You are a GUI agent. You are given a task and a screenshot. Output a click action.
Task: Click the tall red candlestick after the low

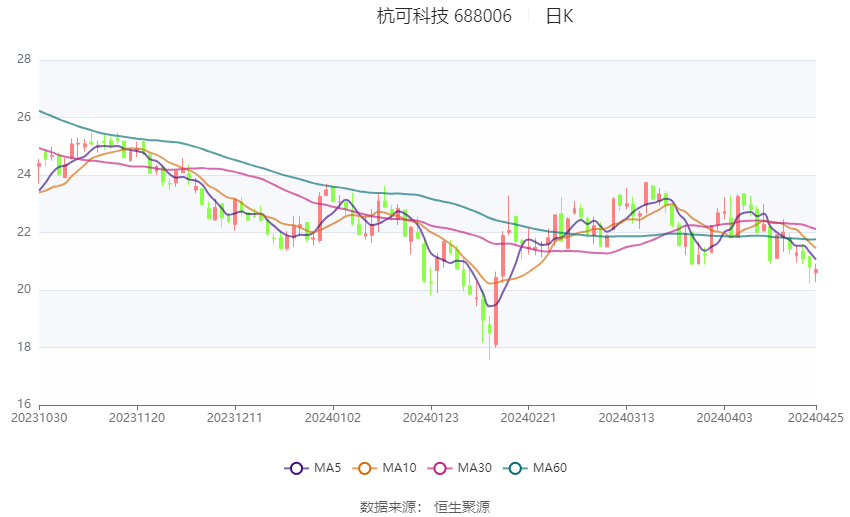click(496, 310)
